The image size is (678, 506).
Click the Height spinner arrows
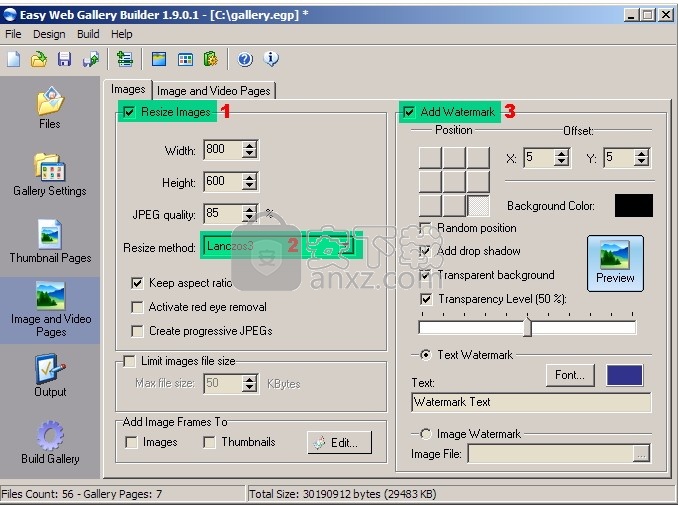point(249,182)
